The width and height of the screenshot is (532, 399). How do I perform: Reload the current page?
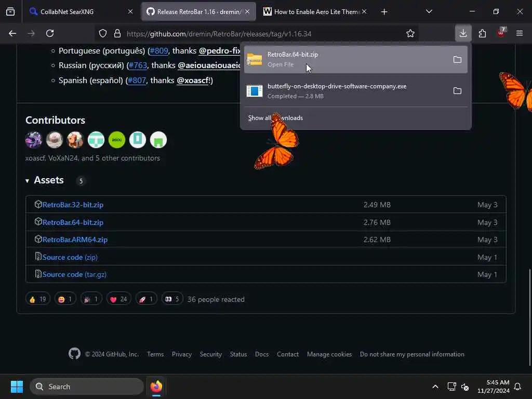click(50, 33)
